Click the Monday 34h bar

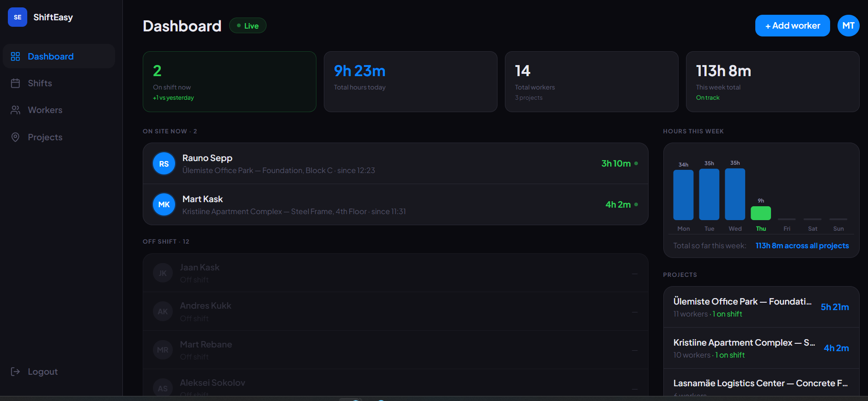coord(683,195)
